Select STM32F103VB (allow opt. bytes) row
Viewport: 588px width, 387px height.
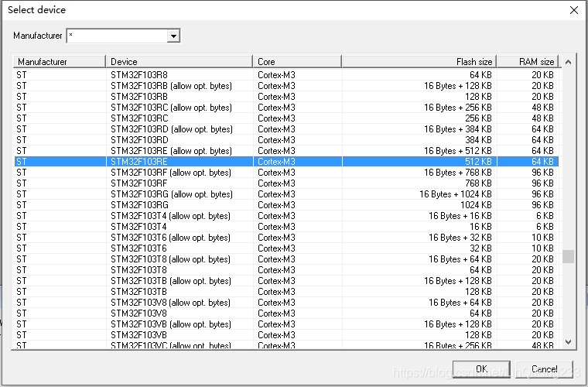(x=286, y=324)
